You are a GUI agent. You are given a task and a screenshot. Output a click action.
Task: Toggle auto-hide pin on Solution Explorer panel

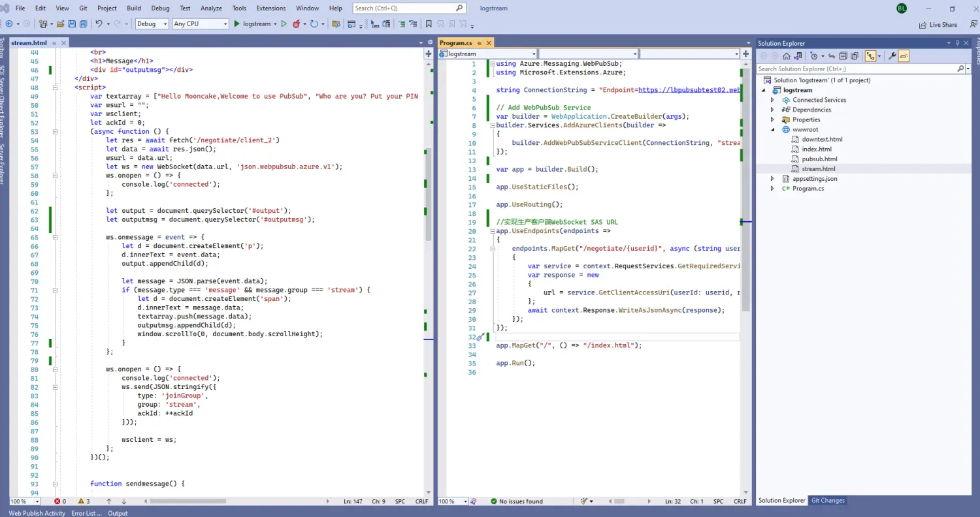click(x=957, y=43)
